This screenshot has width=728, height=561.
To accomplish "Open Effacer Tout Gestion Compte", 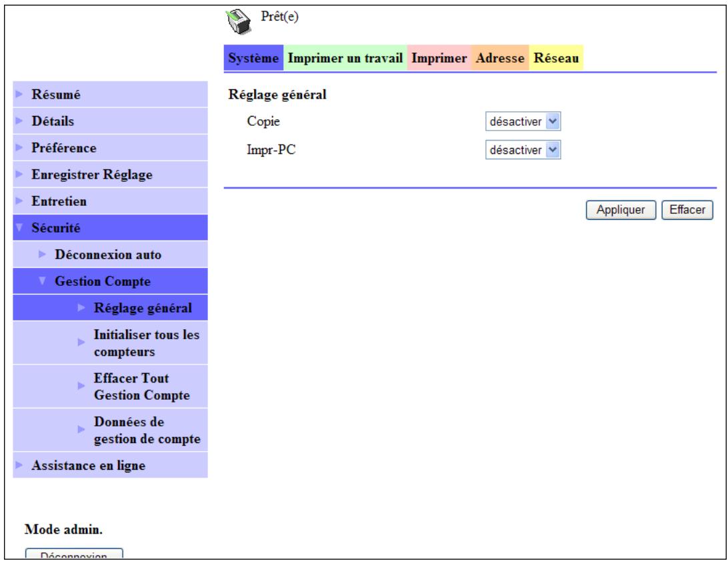I will [x=110, y=386].
